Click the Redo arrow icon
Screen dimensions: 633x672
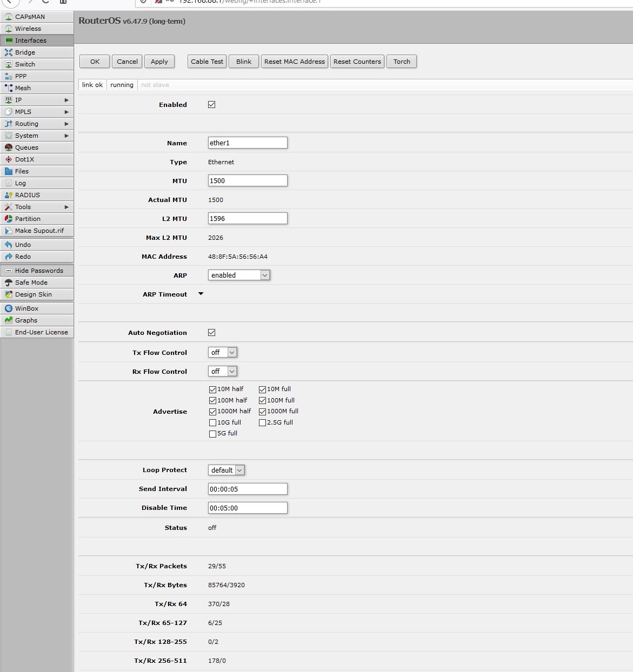point(9,257)
